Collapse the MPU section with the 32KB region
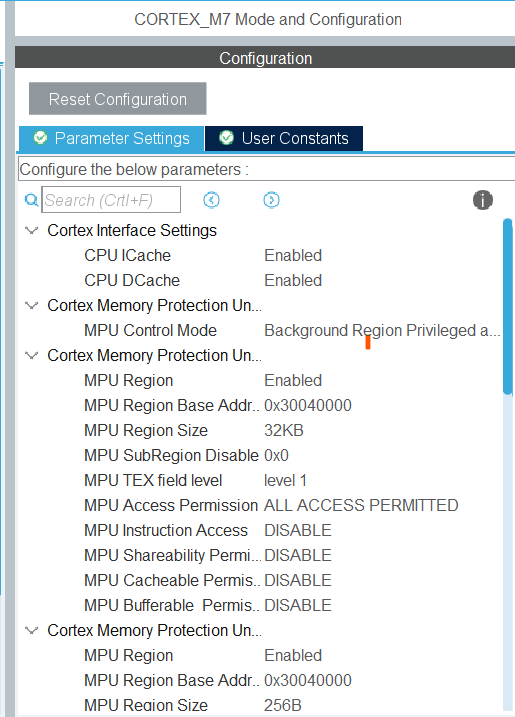Viewport: 515px width, 717px height. [x=31, y=355]
